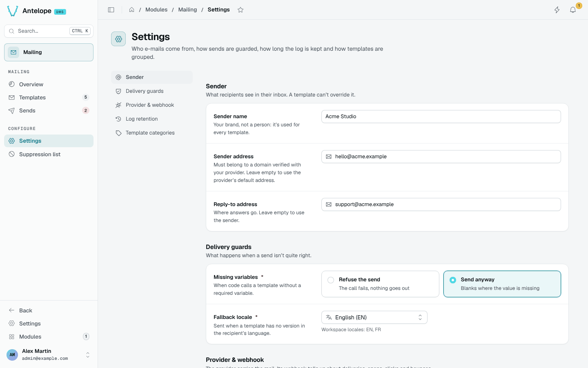Open Suppression list in the sidebar
Image resolution: width=588 pixels, height=368 pixels.
[49, 154]
